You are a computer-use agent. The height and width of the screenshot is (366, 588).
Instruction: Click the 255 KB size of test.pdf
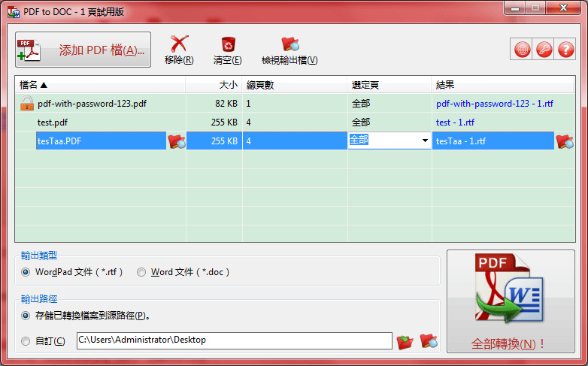coord(214,122)
